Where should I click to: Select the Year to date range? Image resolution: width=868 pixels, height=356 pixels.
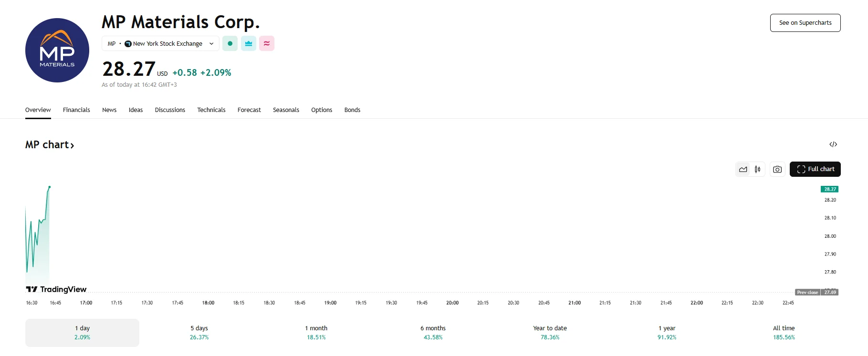550,333
